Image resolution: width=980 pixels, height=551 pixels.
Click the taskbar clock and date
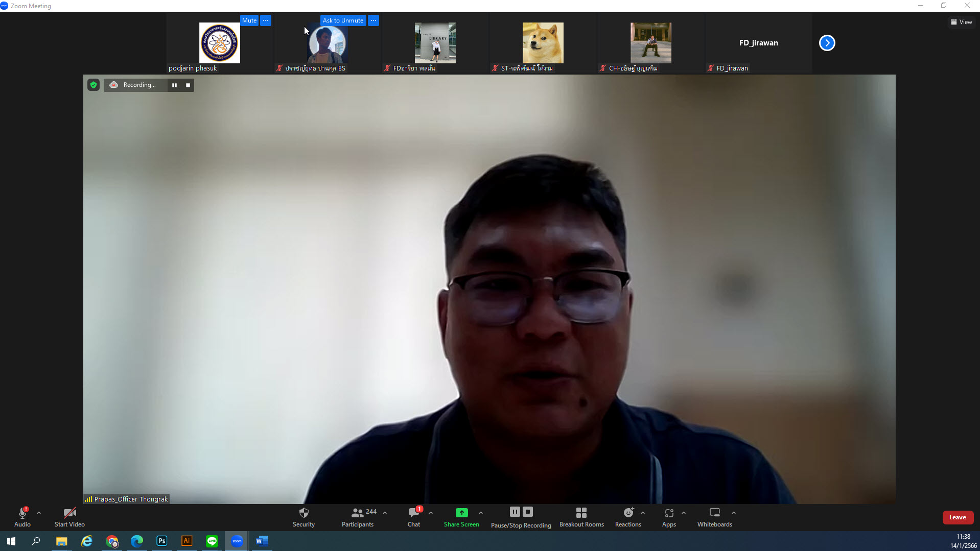pyautogui.click(x=963, y=541)
